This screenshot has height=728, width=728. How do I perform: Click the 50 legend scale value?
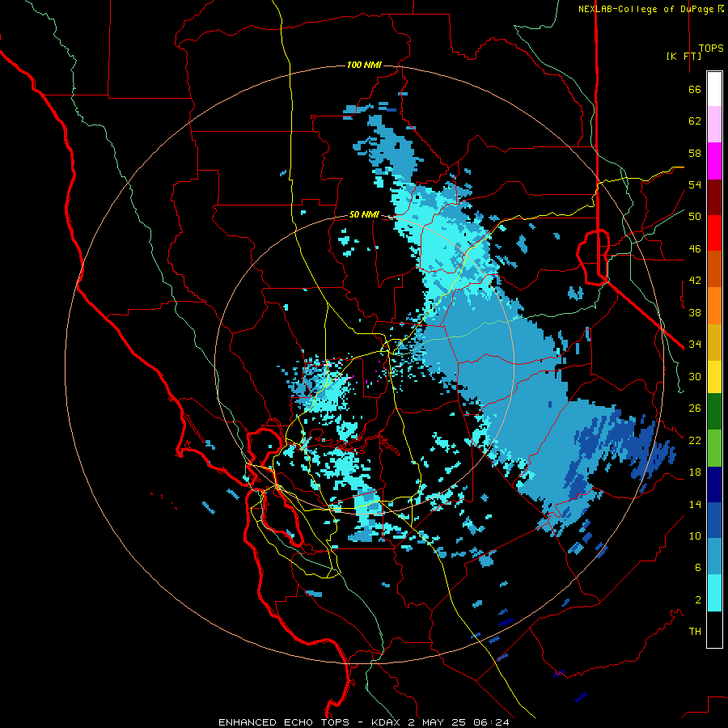(695, 217)
